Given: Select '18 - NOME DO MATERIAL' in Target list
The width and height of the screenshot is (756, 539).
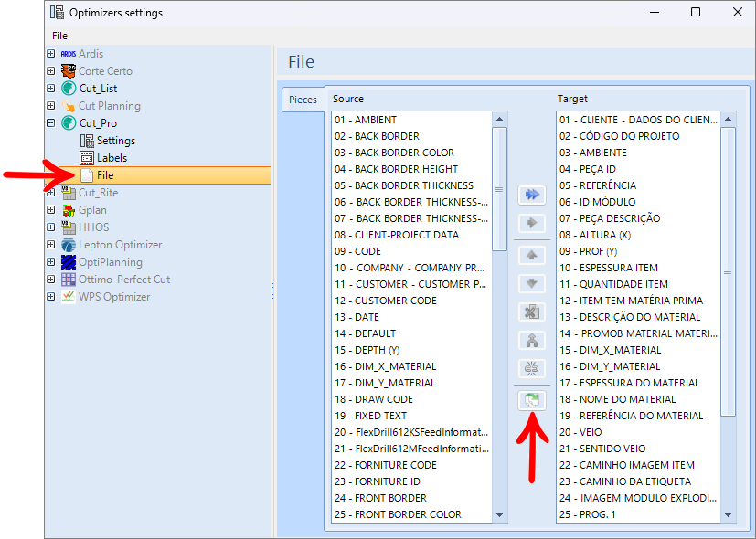Looking at the screenshot, I should click(x=638, y=399).
